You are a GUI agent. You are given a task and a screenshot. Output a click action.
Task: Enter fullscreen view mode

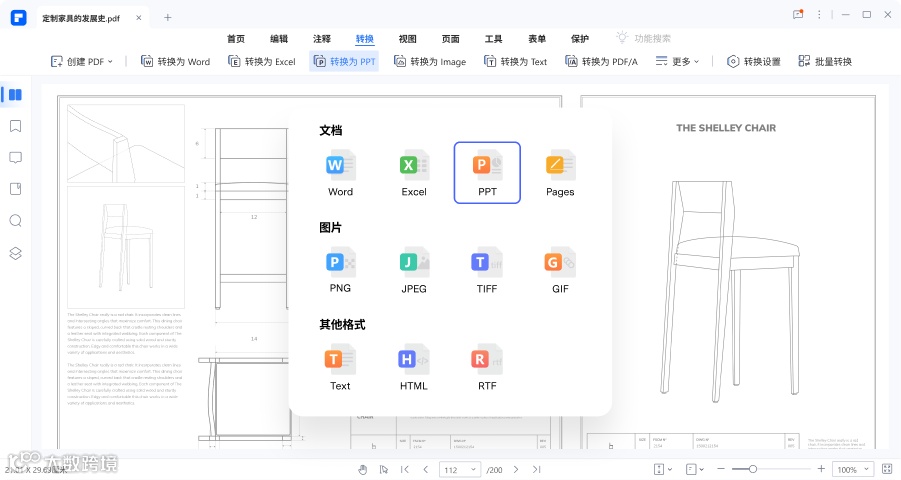coord(887,469)
